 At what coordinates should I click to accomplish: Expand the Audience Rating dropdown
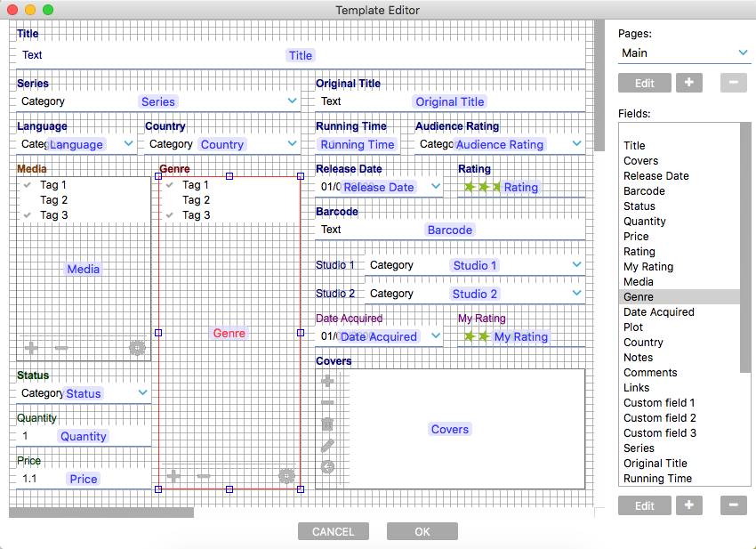(x=576, y=143)
